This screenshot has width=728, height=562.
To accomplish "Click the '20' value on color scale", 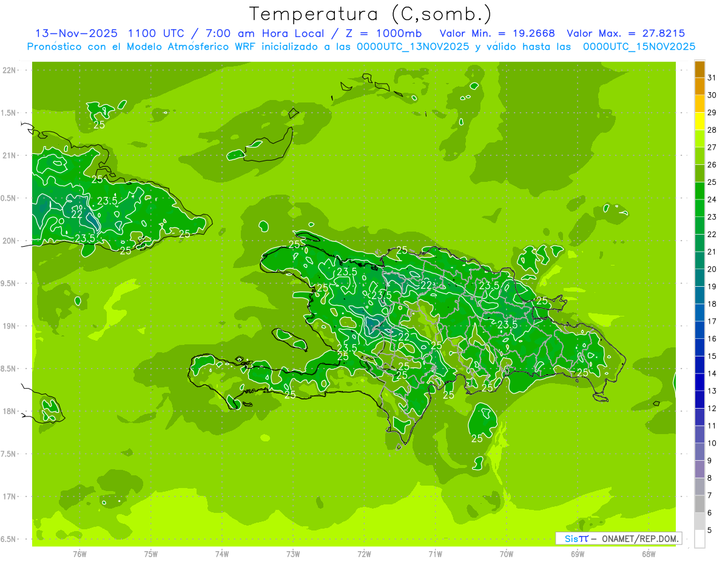I will (x=712, y=269).
